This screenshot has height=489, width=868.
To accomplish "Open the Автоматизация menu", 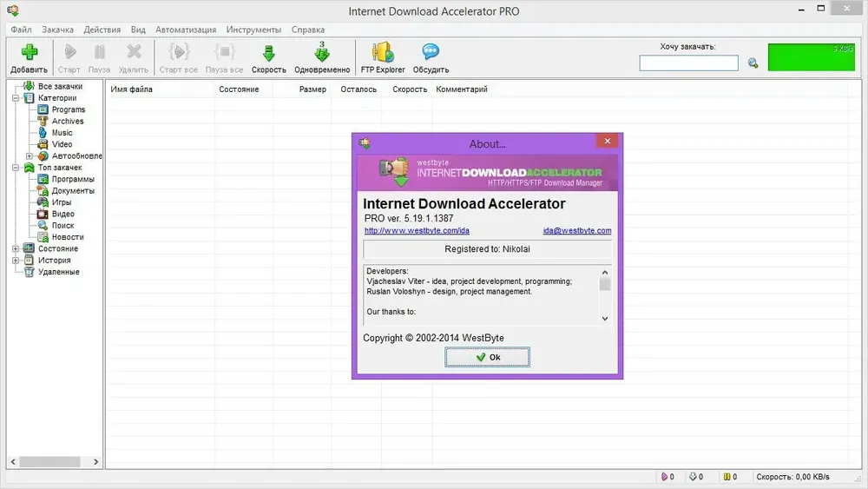I will coord(186,30).
